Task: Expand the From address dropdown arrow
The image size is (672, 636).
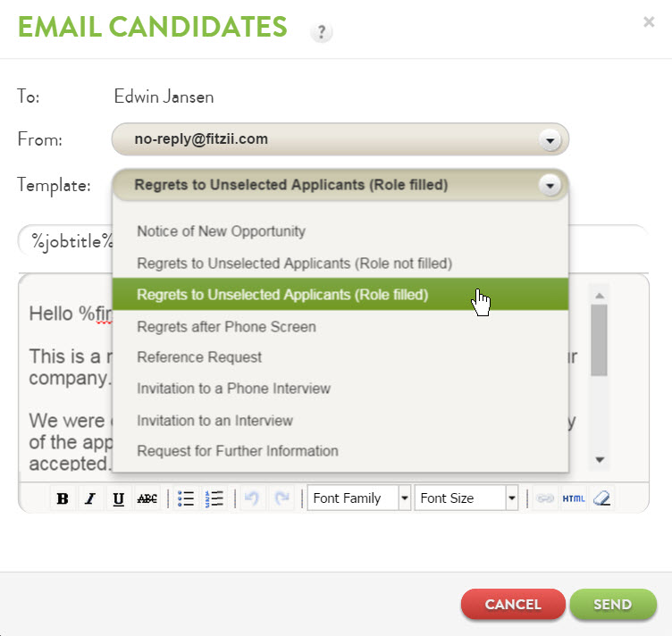Action: (550, 140)
